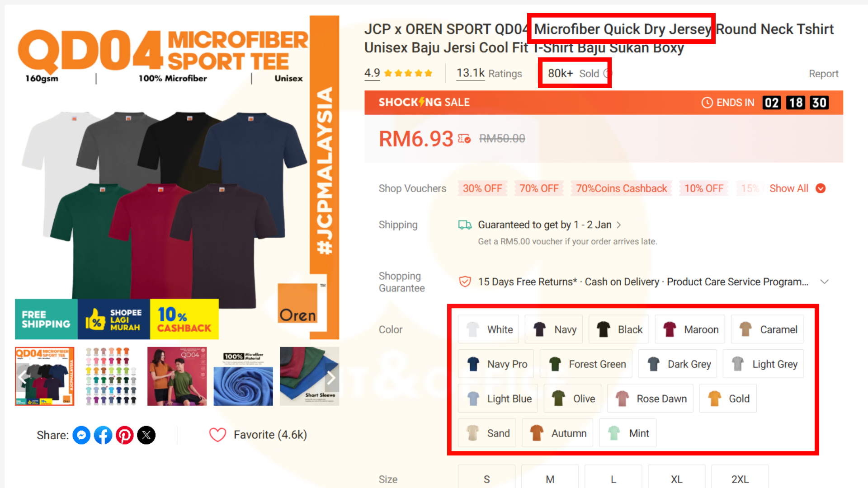Click the Favorite heart icon
Viewport: 868px width, 488px height.
217,435
